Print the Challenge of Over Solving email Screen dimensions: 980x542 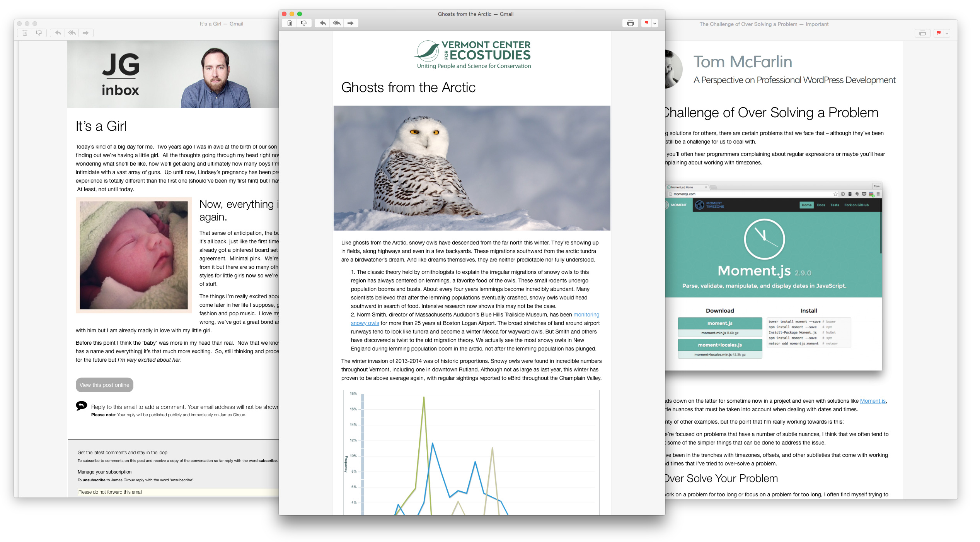pos(922,33)
